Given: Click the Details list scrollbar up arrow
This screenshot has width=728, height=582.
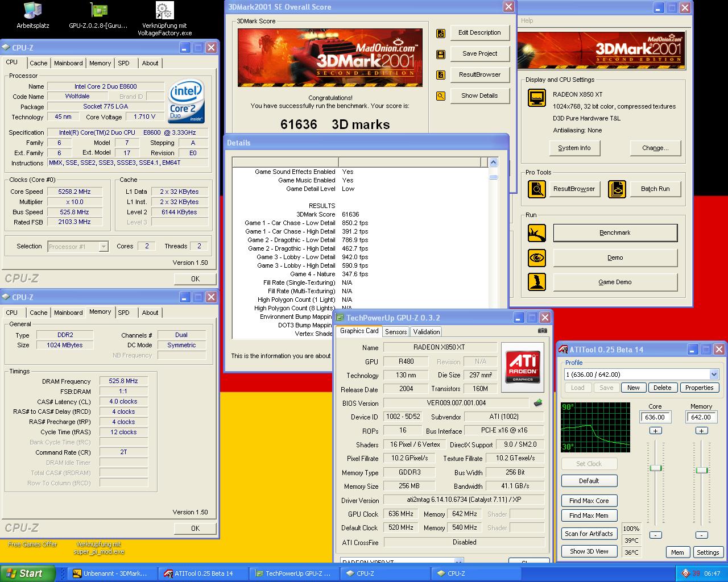Looking at the screenshot, I should coord(493,163).
